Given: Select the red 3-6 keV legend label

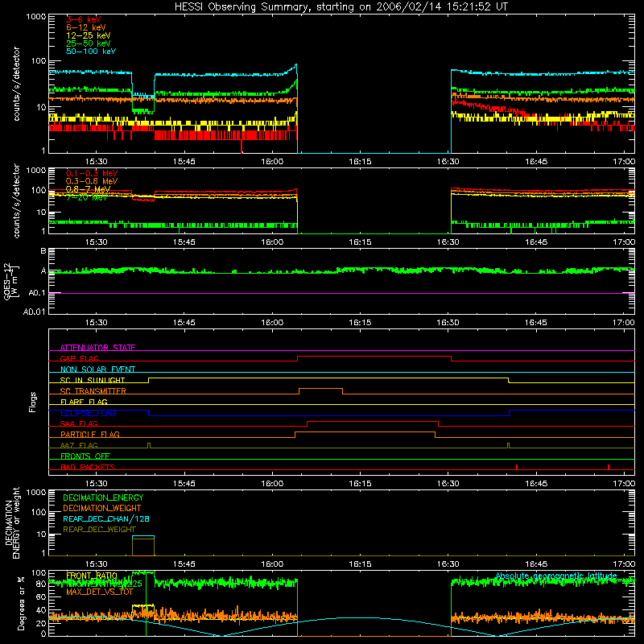Looking at the screenshot, I should click(84, 19).
